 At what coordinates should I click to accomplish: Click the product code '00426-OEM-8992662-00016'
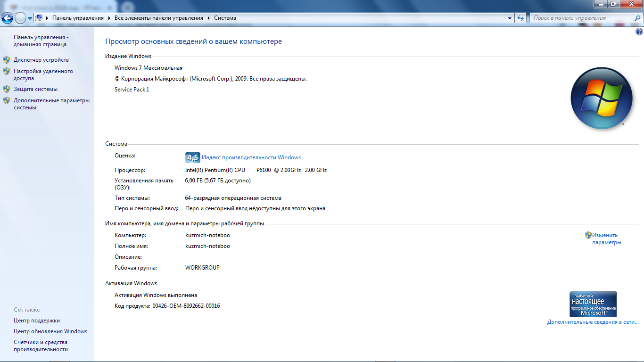click(x=186, y=306)
